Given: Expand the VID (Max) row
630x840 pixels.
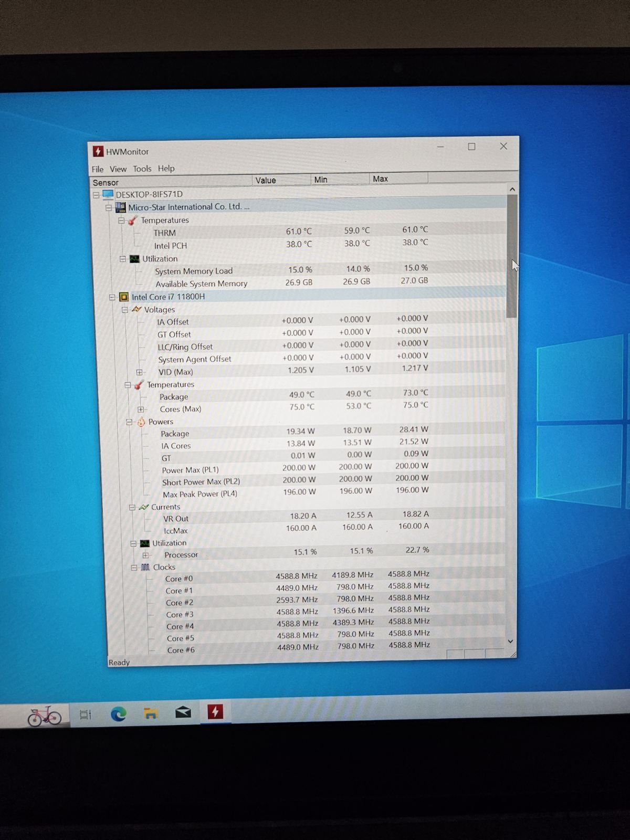Looking at the screenshot, I should click(x=140, y=372).
